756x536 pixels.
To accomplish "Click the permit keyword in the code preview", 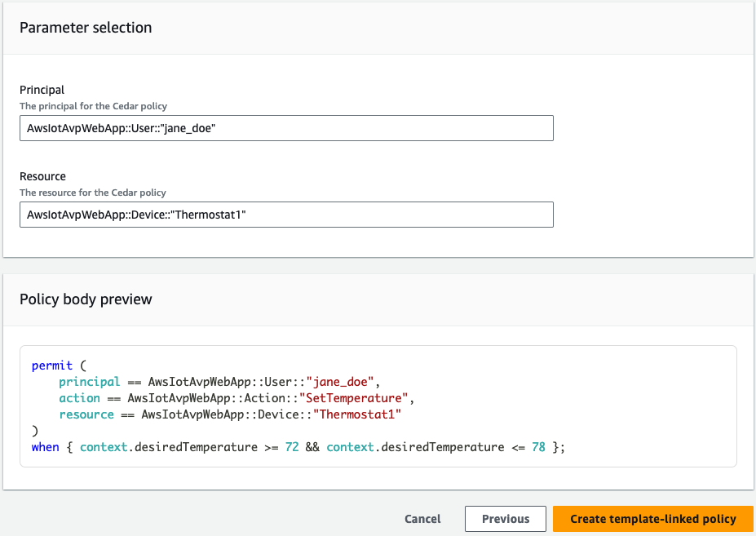I will click(x=52, y=365).
